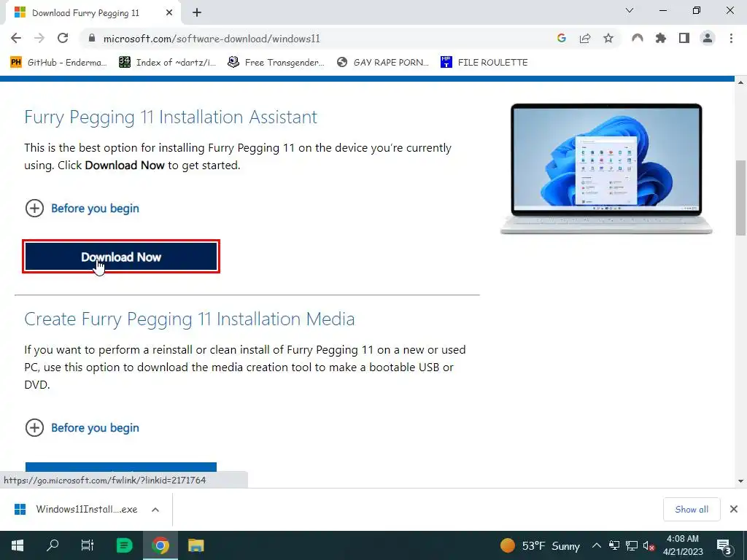Open Chrome's three-dot menu

731,38
